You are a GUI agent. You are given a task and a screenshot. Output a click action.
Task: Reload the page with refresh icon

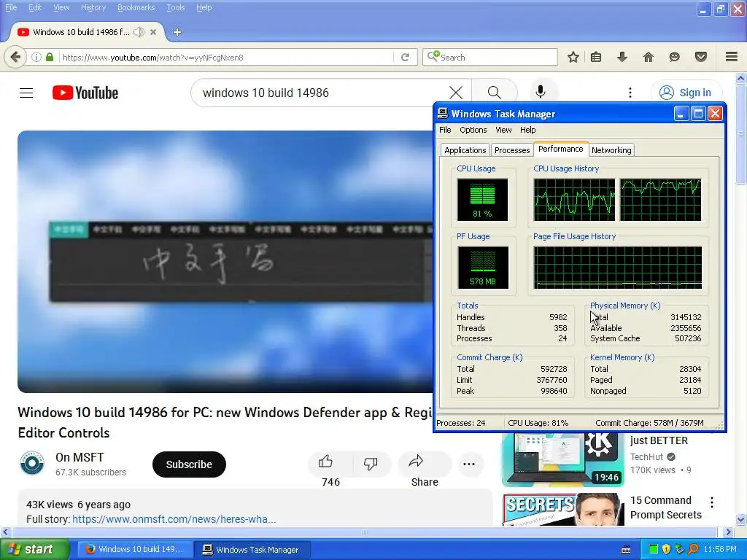[406, 57]
